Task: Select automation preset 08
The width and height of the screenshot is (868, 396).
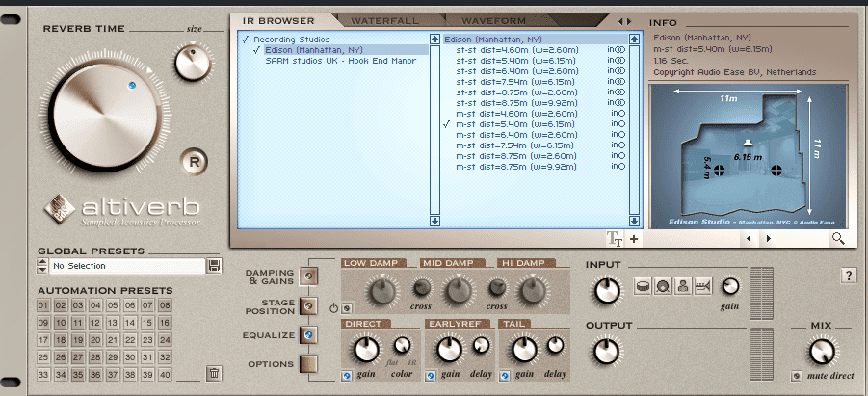Action: click(165, 305)
